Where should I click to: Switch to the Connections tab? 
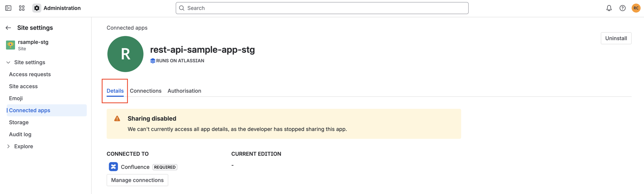click(146, 91)
